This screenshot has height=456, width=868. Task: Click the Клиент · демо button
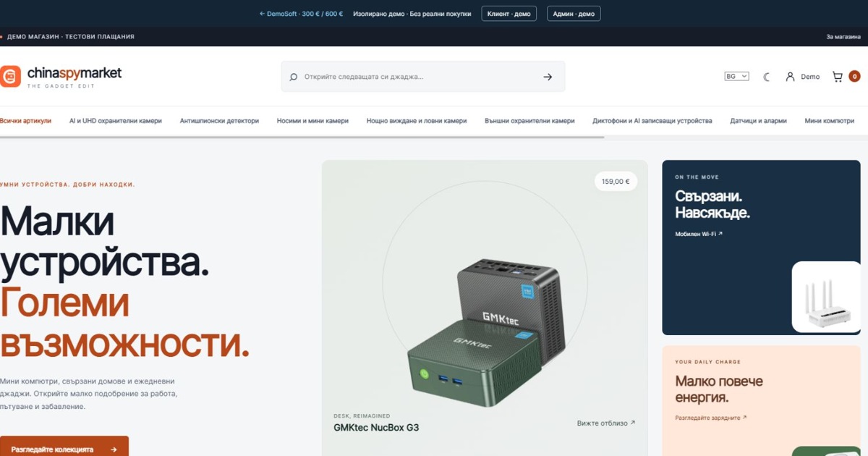(x=509, y=14)
